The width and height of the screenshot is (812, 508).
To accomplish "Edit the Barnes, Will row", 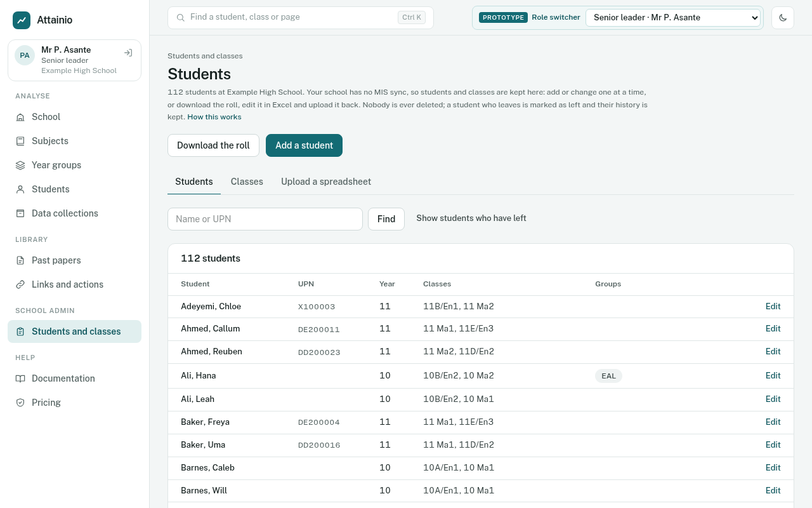I will click(x=773, y=490).
